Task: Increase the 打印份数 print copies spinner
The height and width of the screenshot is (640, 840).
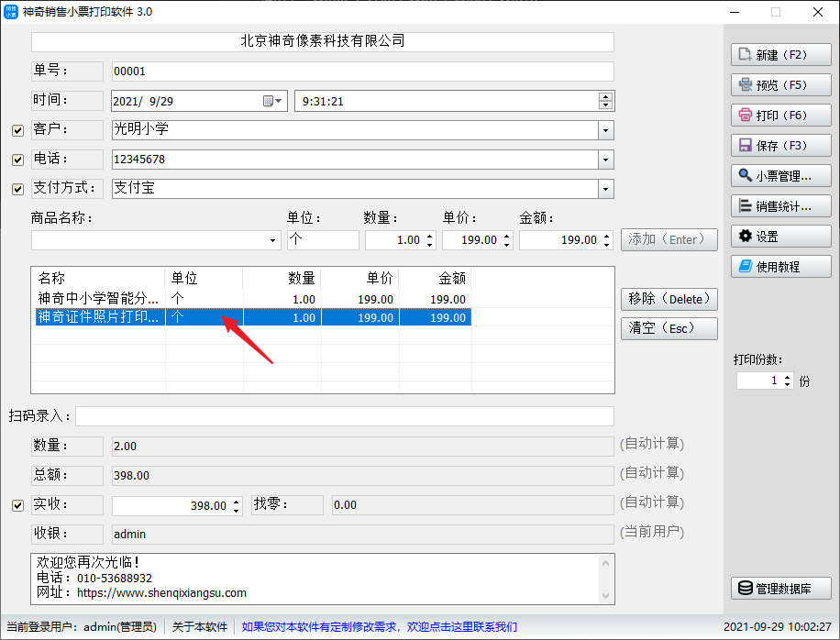Action: pyautogui.click(x=787, y=377)
